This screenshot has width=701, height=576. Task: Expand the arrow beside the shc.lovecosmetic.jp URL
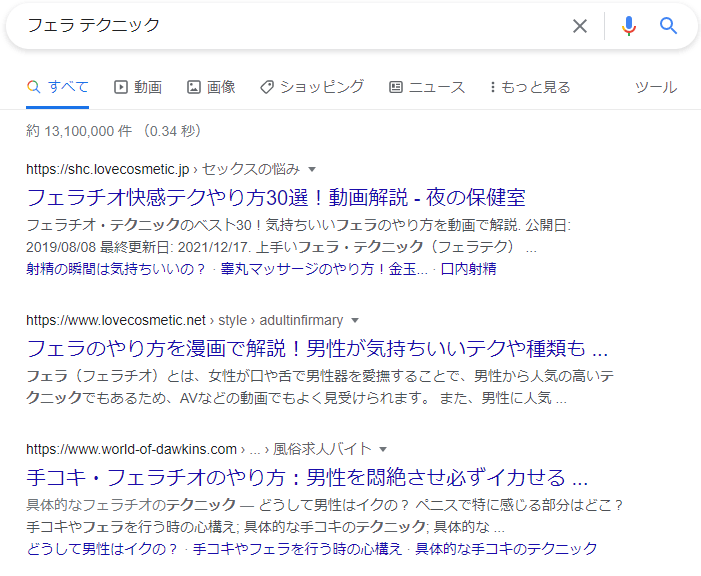[312, 169]
